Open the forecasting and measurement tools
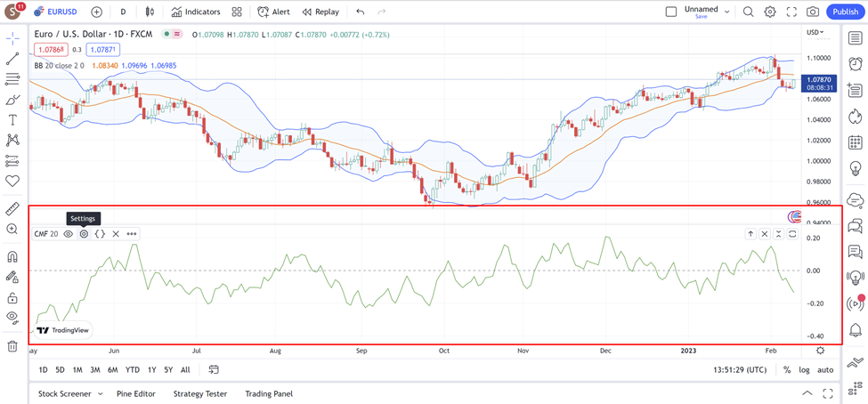This screenshot has width=868, height=404. [x=12, y=160]
